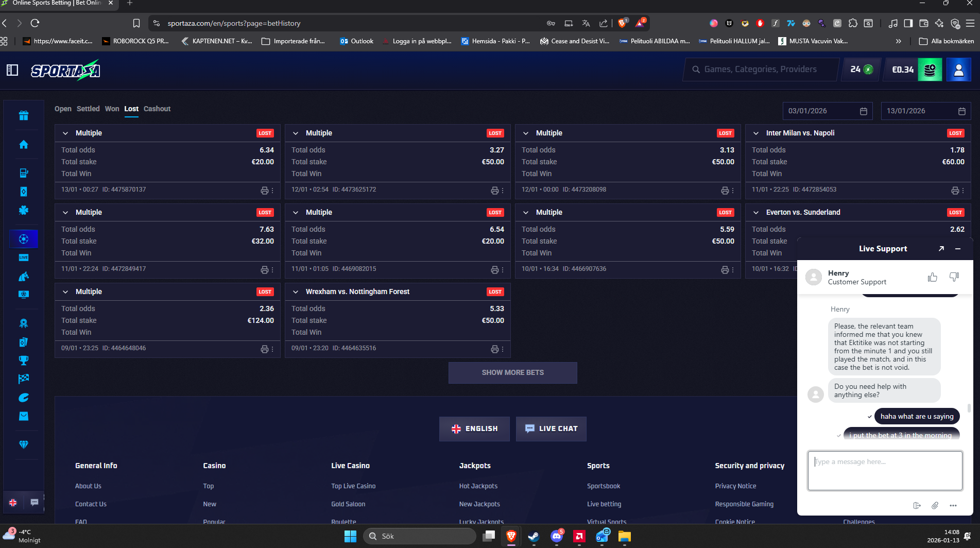The height and width of the screenshot is (548, 980).
Task: Open the user profile account icon
Action: pyautogui.click(x=958, y=70)
